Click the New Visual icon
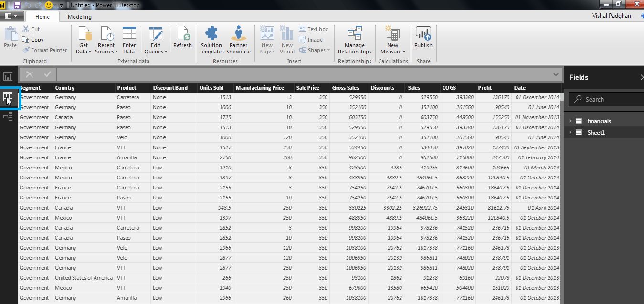 pos(287,33)
